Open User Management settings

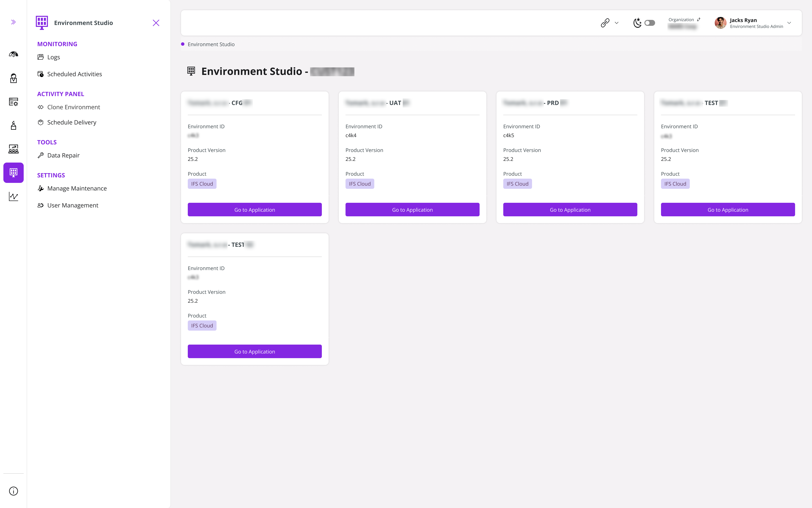click(x=73, y=205)
